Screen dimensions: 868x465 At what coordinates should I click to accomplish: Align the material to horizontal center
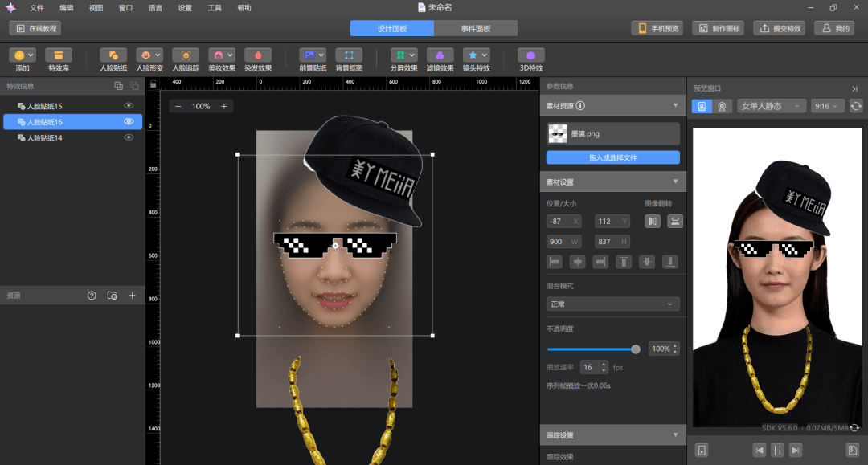click(x=577, y=262)
